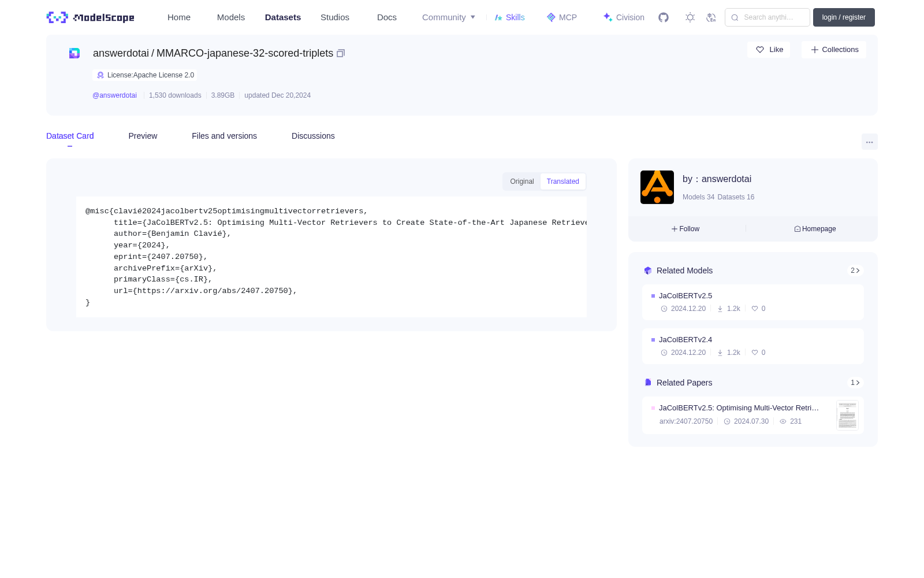Image resolution: width=924 pixels, height=578 pixels.
Task: Click the 'arxiv:2407.20750' paper identifier
Action: pyautogui.click(x=686, y=421)
